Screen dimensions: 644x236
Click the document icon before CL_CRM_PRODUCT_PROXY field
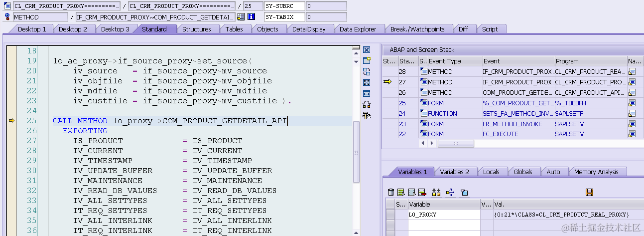point(7,6)
